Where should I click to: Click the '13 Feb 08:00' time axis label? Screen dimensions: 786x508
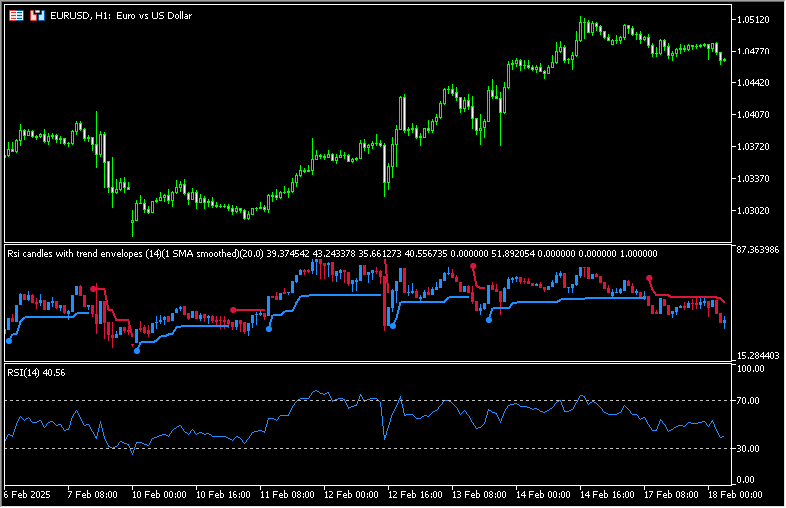(x=479, y=495)
